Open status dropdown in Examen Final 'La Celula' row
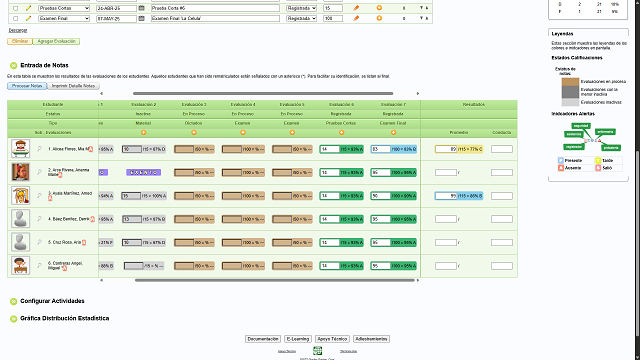The image size is (640, 360). pos(301,18)
